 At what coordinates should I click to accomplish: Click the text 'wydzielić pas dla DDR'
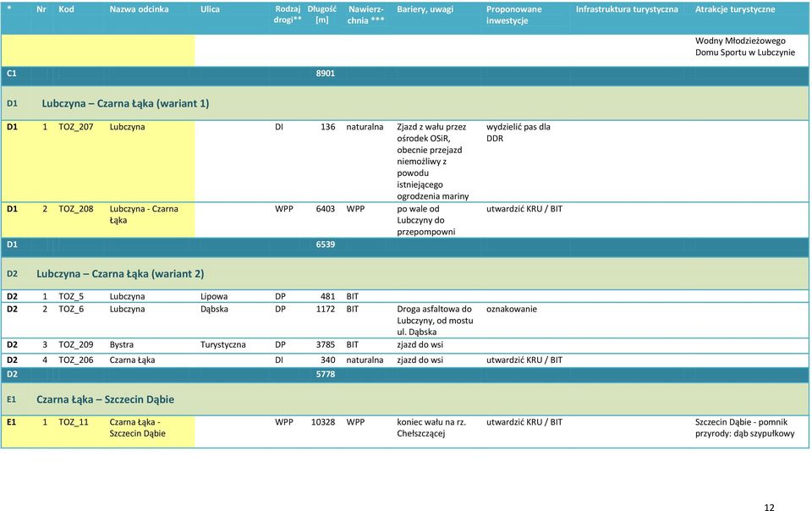pyautogui.click(x=518, y=133)
